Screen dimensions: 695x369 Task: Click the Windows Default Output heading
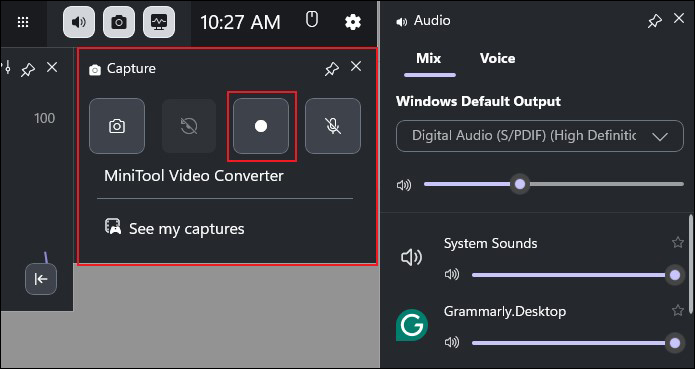coord(478,101)
